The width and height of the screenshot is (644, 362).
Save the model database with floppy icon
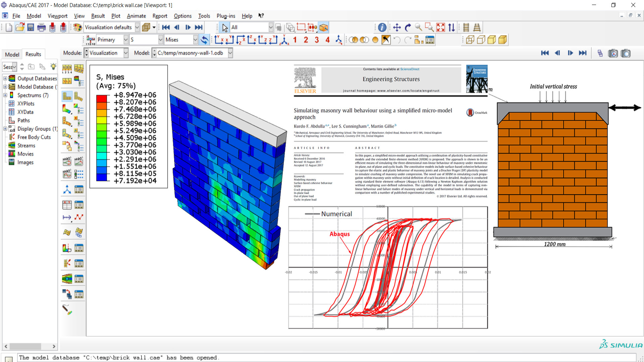pyautogui.click(x=31, y=27)
